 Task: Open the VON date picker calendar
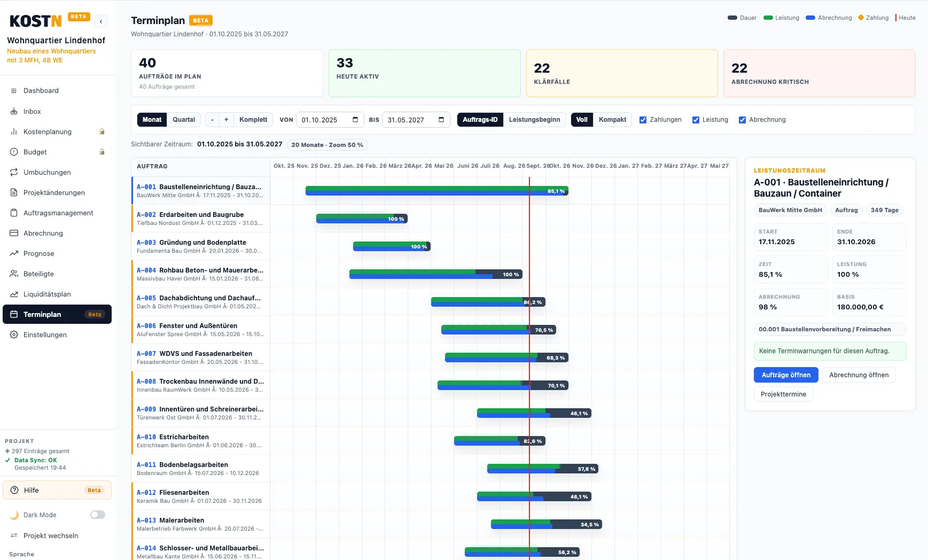click(355, 120)
